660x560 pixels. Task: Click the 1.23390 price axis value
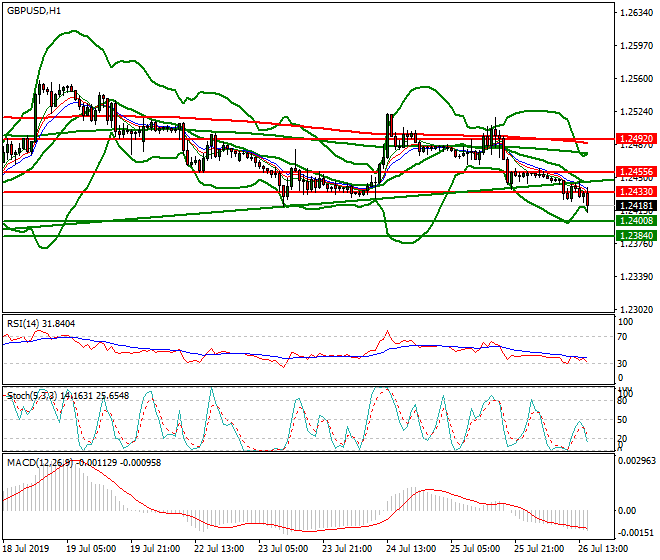(x=637, y=277)
